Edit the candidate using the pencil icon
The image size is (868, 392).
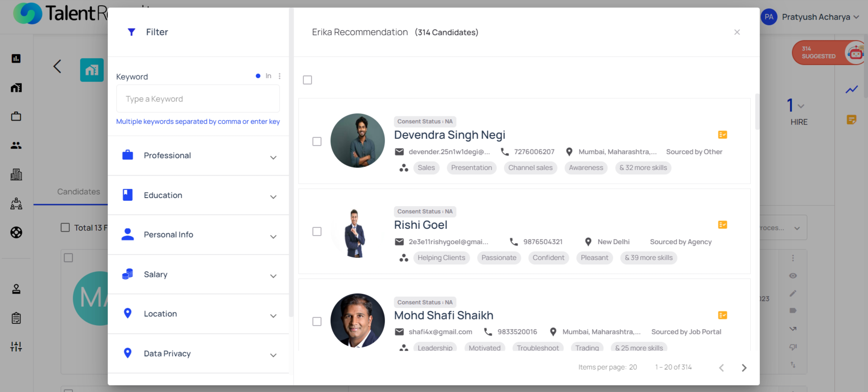point(793,293)
